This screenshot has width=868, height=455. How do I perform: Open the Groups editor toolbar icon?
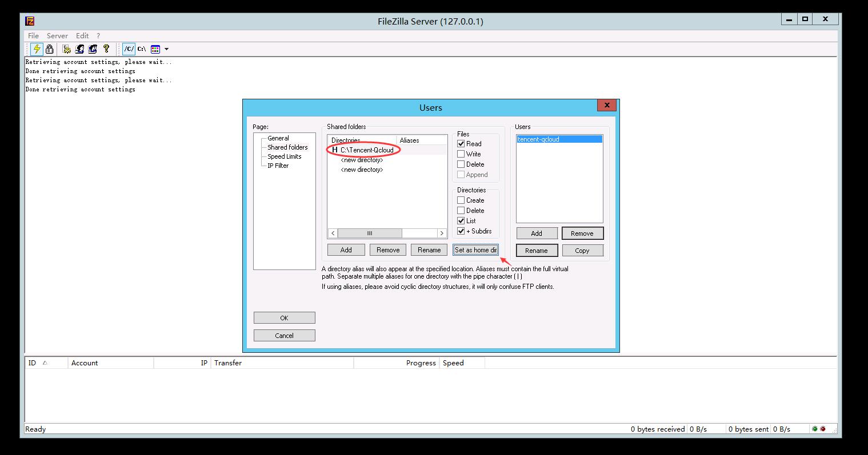(x=93, y=49)
